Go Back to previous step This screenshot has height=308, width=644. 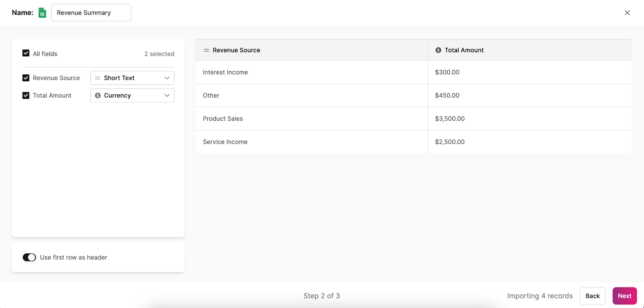(592, 296)
